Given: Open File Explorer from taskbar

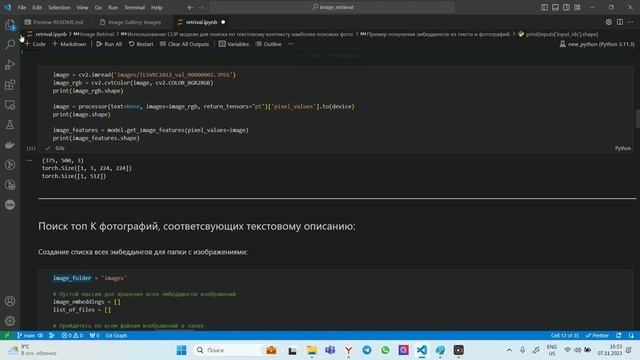Looking at the screenshot, I should [312, 350].
